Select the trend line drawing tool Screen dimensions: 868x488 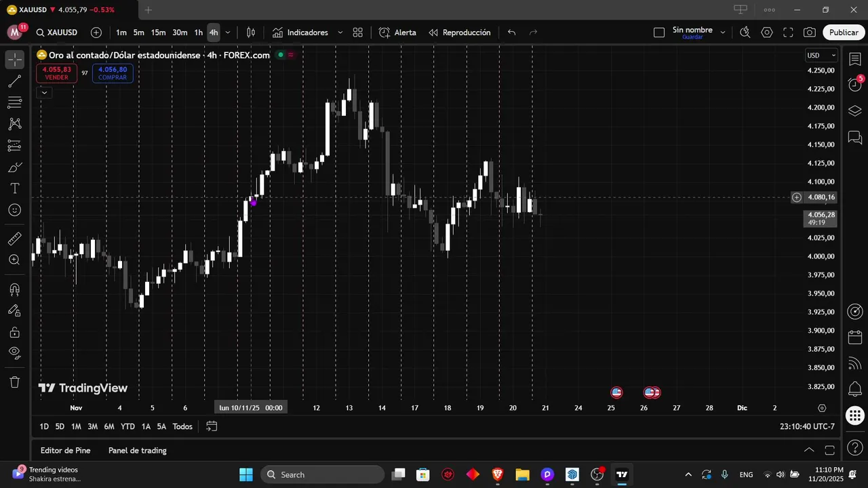14,81
